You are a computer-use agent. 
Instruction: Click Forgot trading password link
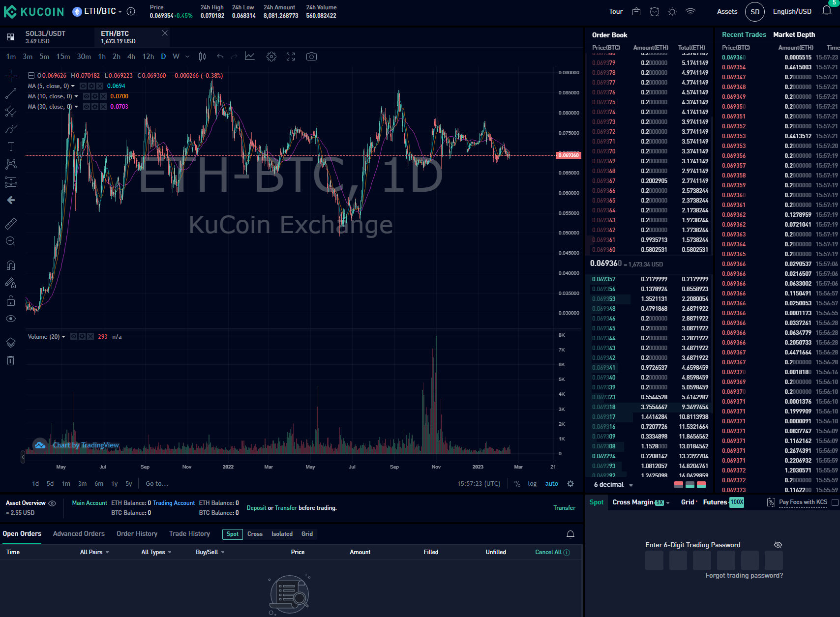(x=744, y=576)
